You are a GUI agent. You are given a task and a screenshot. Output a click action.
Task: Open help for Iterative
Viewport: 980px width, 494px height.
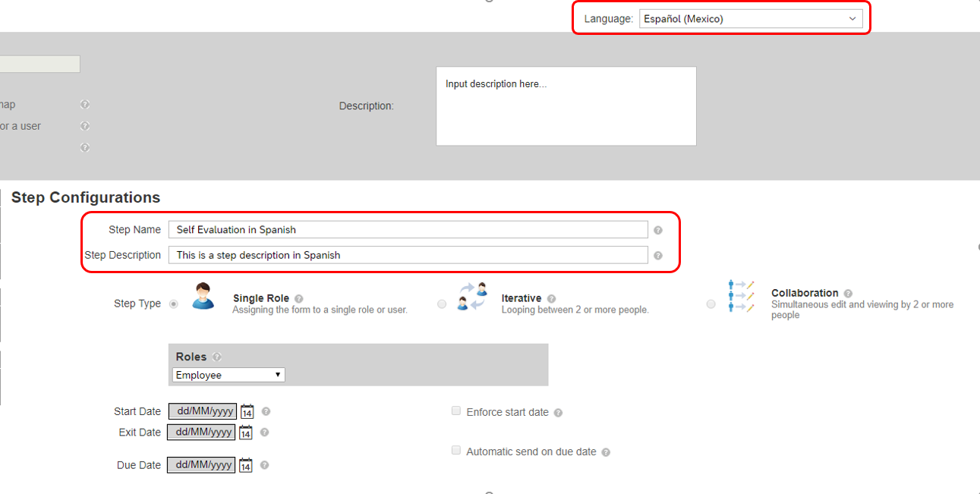point(551,299)
